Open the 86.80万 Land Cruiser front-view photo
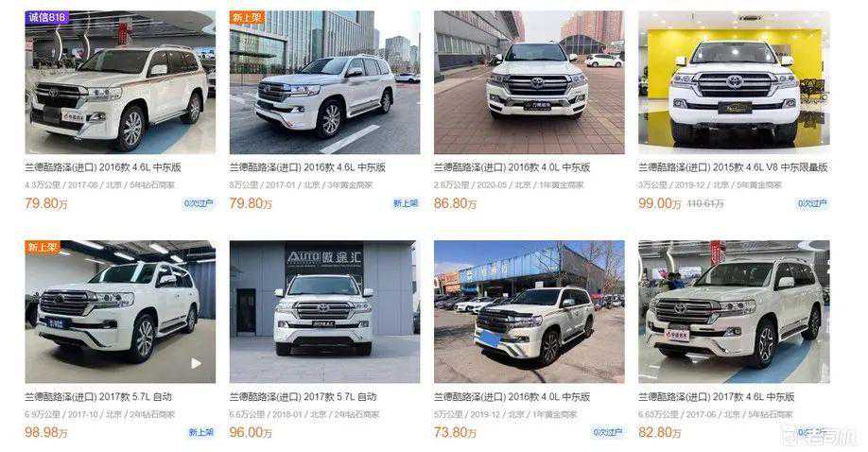The image size is (868, 452). tap(529, 82)
